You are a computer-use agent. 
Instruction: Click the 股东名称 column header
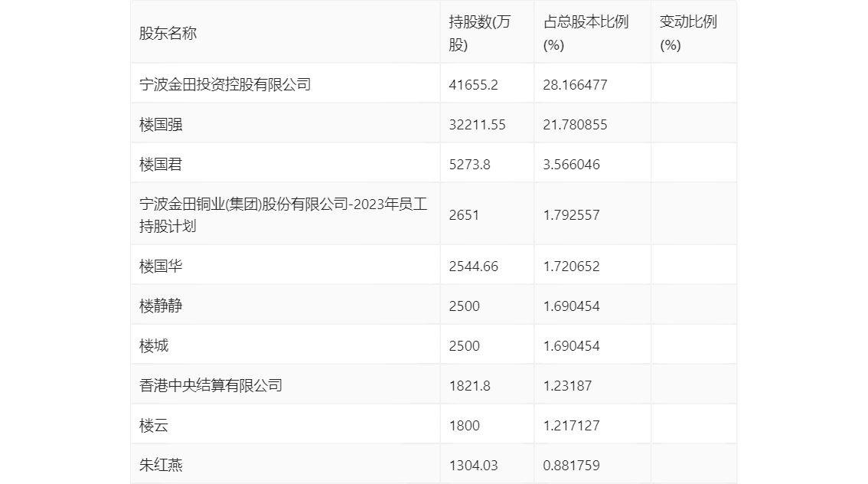pos(168,33)
